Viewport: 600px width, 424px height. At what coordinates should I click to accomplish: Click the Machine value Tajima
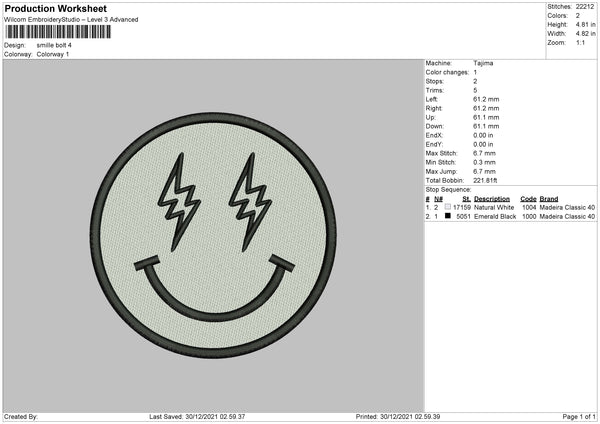(483, 63)
